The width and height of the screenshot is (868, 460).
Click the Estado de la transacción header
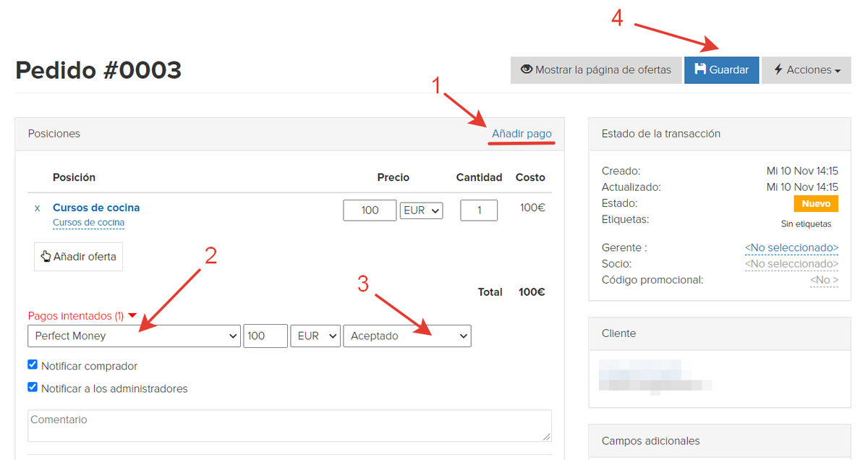[720, 134]
